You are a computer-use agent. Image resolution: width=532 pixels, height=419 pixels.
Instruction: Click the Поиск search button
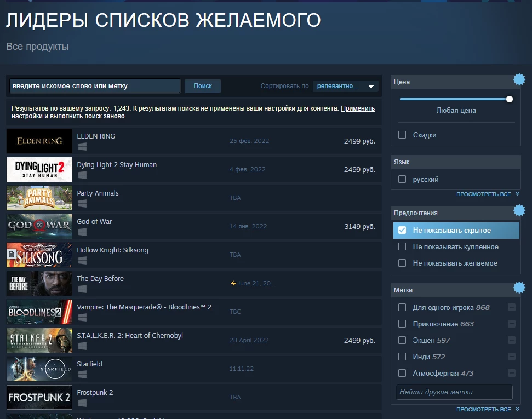point(203,86)
